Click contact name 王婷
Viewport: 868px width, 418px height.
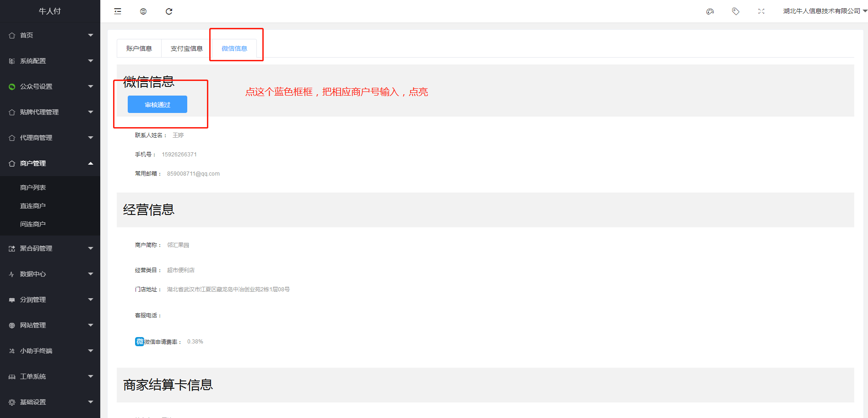tap(178, 135)
